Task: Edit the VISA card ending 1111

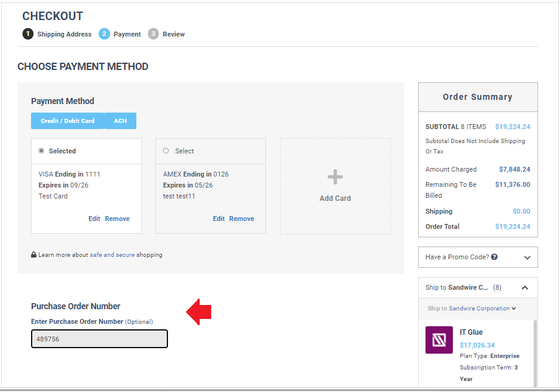Action: coord(94,219)
